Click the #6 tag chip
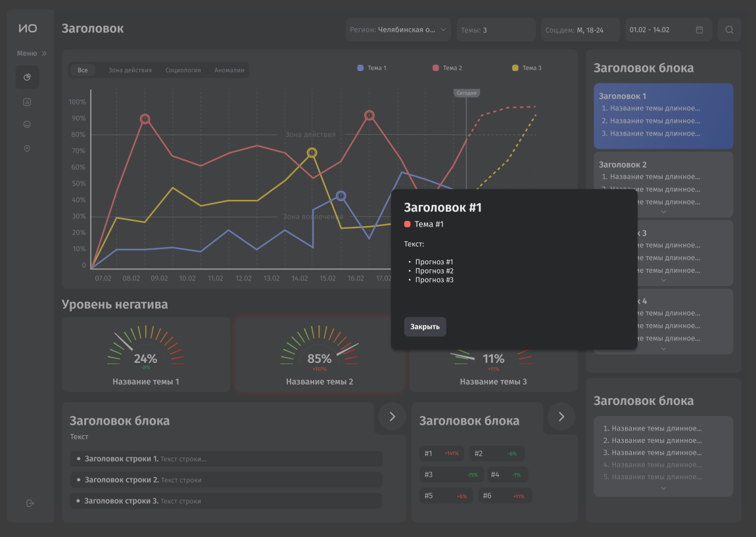This screenshot has height=537, width=756. (505, 496)
